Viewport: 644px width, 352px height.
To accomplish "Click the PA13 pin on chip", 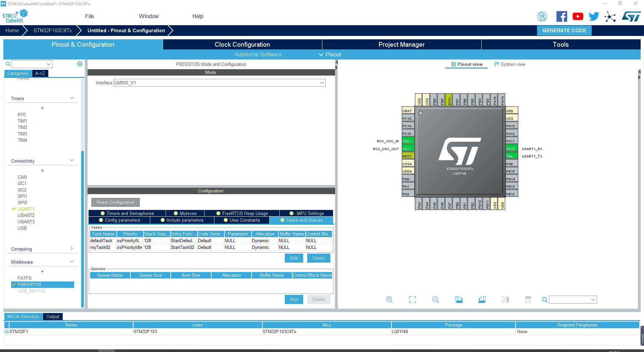I will (x=512, y=126).
